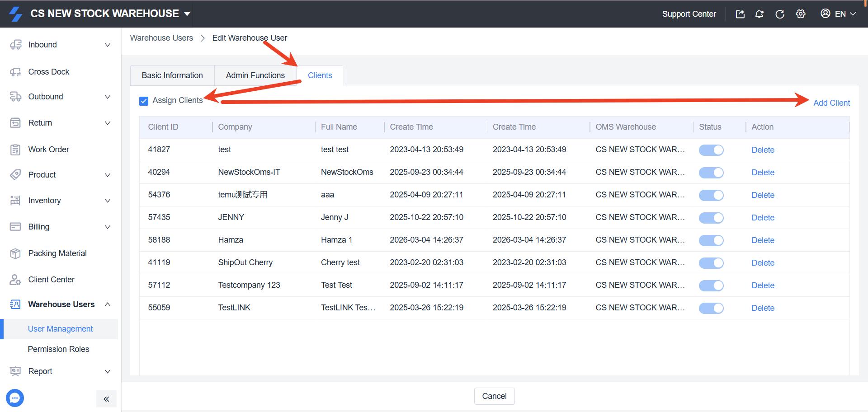Click the refresh icon in header

[x=780, y=14]
